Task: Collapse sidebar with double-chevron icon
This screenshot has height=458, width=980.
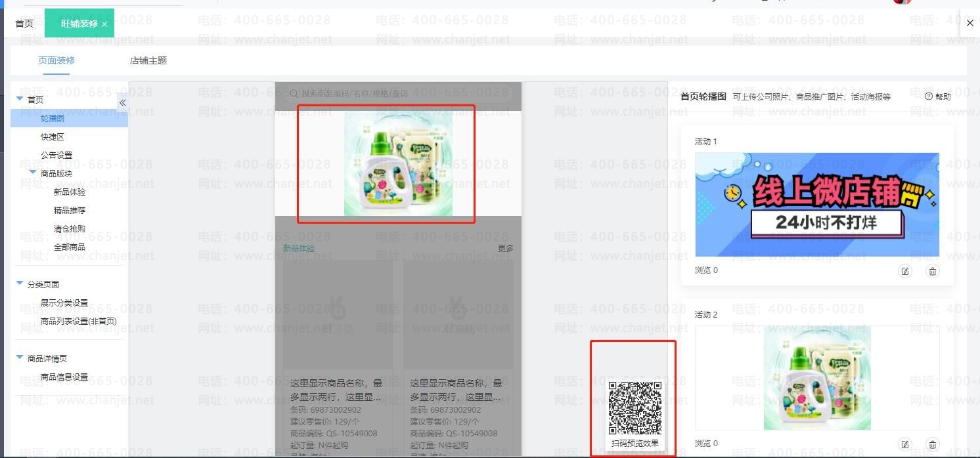Action: [x=123, y=102]
